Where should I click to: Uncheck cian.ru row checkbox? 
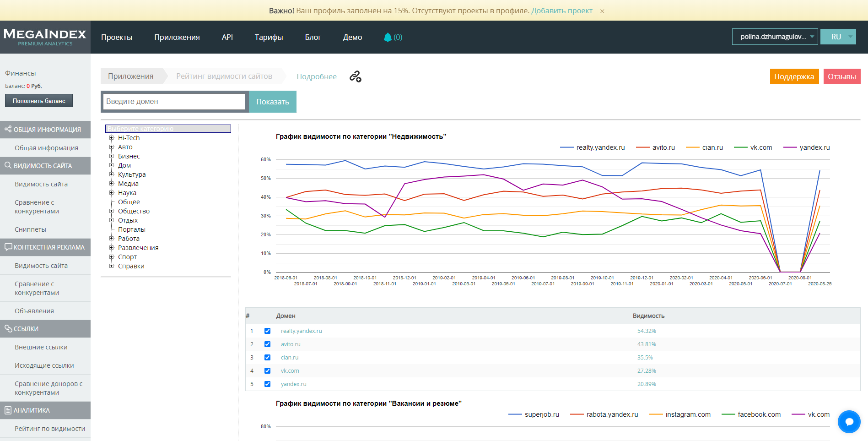267,357
